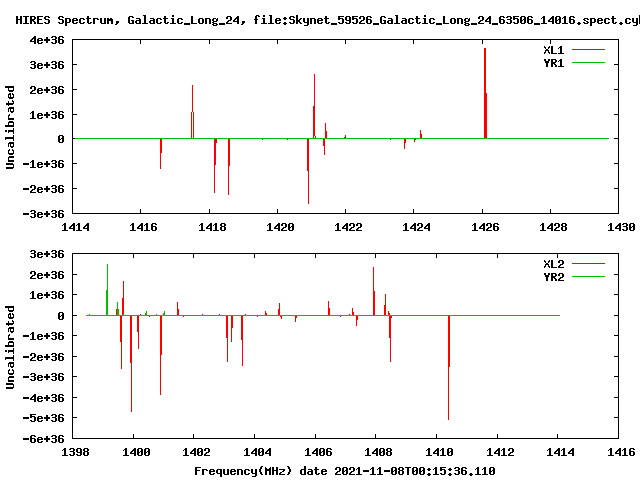The height and width of the screenshot is (480, 640).
Task: Click the Frequency(MHz) axis label
Action: coord(243,471)
